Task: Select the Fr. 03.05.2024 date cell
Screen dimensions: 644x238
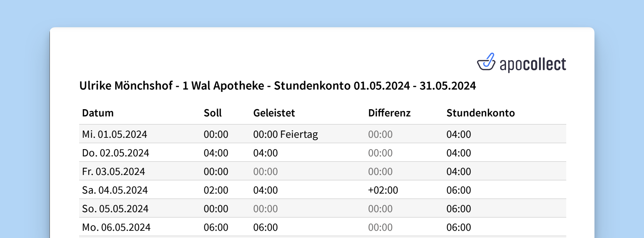Action: click(x=113, y=172)
